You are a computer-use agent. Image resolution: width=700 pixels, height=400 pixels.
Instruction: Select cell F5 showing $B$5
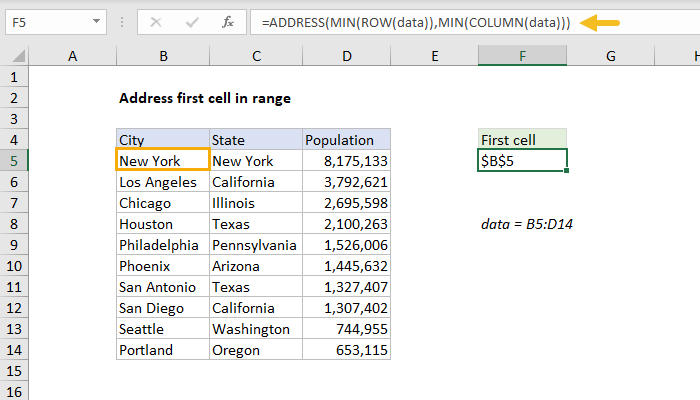[x=522, y=161]
